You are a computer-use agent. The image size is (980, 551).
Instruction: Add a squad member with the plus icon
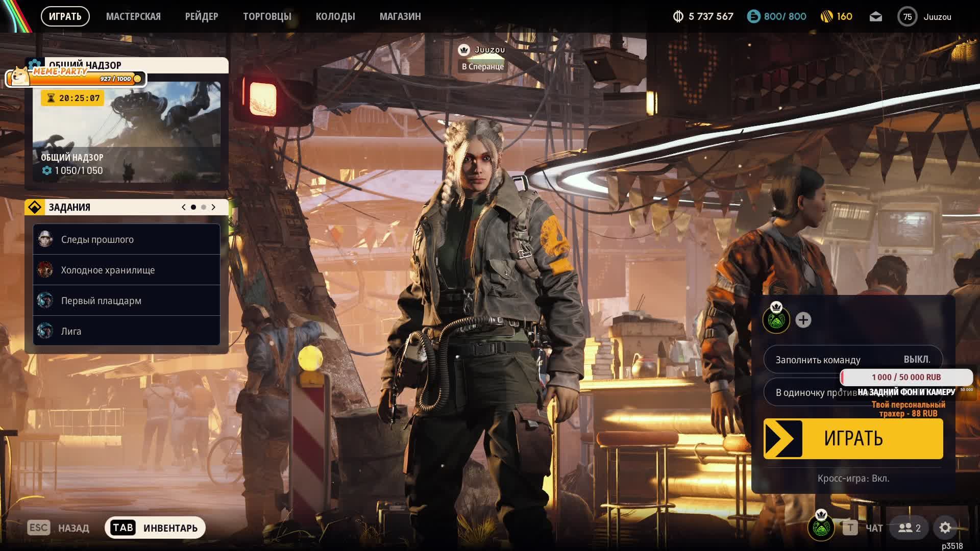pyautogui.click(x=803, y=320)
